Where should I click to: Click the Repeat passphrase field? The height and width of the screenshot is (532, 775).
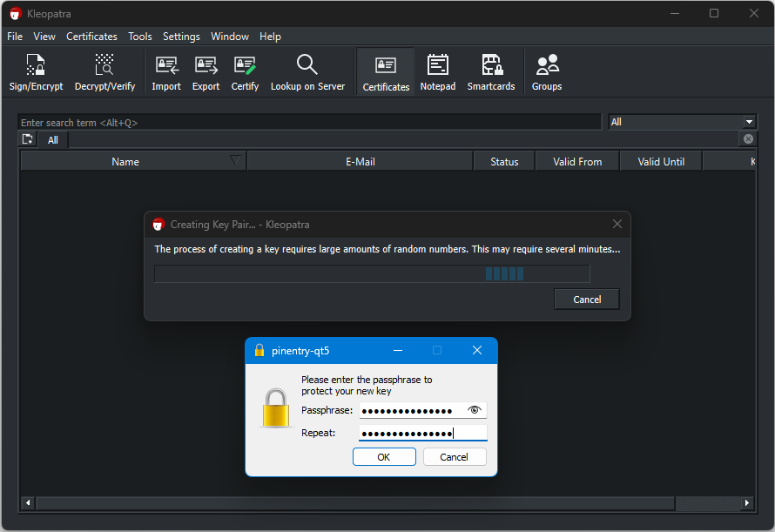tap(422, 433)
